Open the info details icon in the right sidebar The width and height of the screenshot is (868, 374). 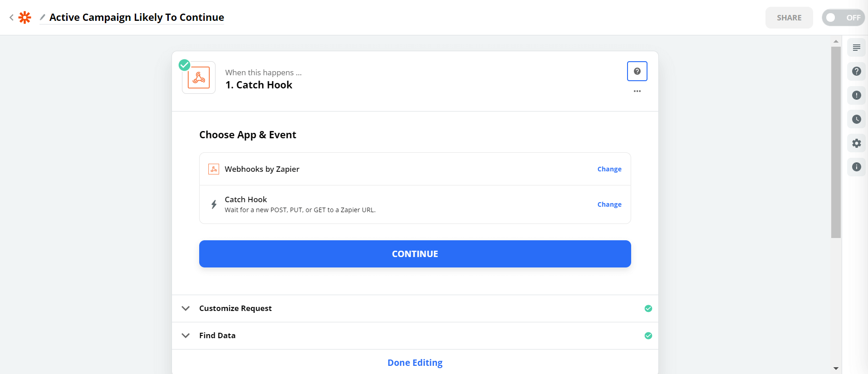pos(856,167)
